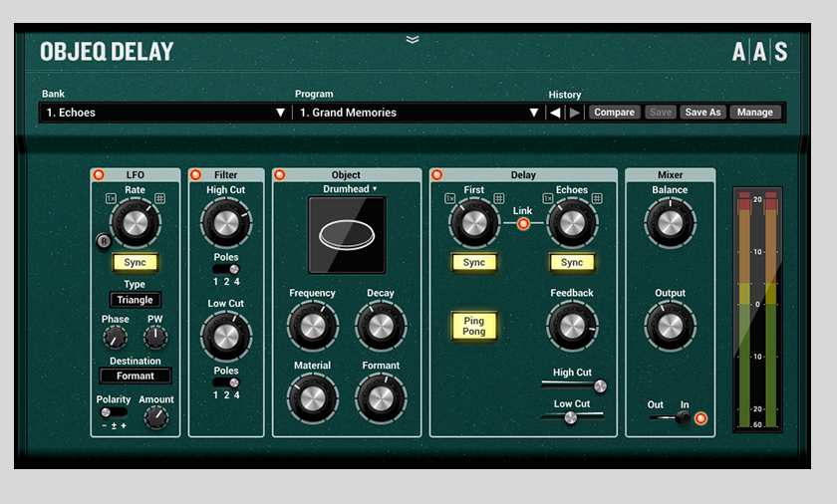The width and height of the screenshot is (837, 504).
Task: Click the Object Formant knob
Action: pos(381,398)
